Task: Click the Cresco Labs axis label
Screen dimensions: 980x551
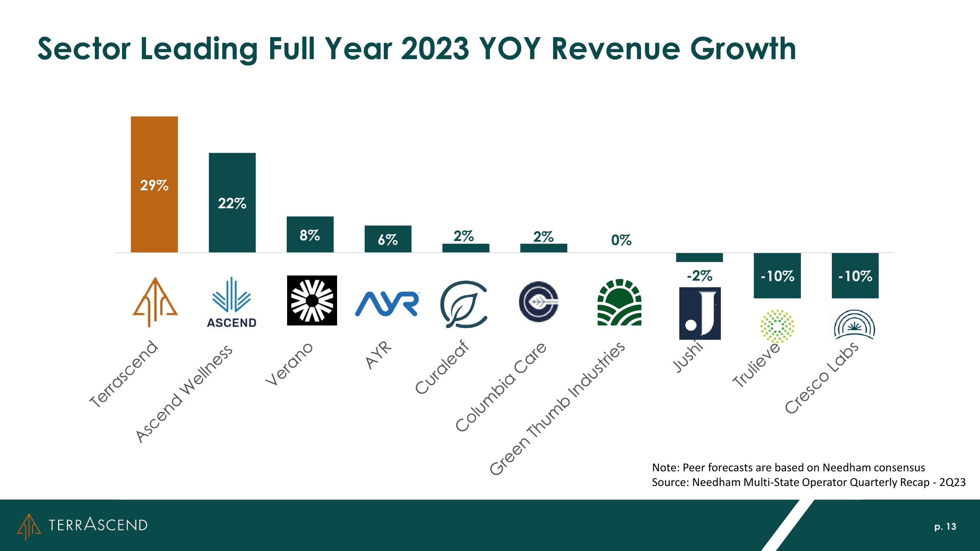Action: (821, 377)
